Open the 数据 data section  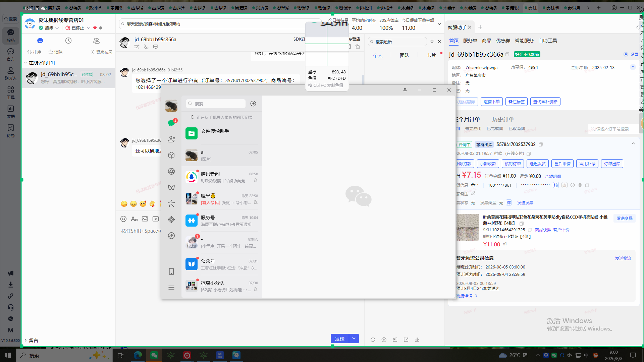(x=11, y=112)
